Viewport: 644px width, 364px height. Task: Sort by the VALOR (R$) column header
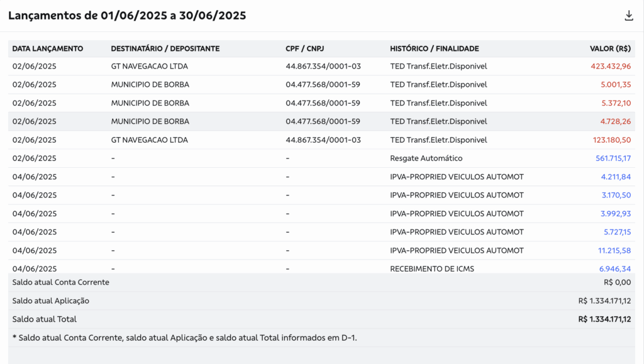610,48
